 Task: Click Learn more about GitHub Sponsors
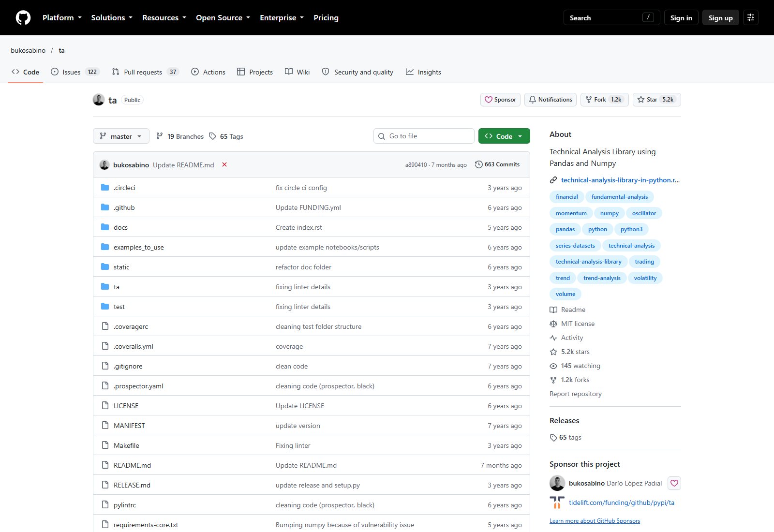pyautogui.click(x=595, y=521)
